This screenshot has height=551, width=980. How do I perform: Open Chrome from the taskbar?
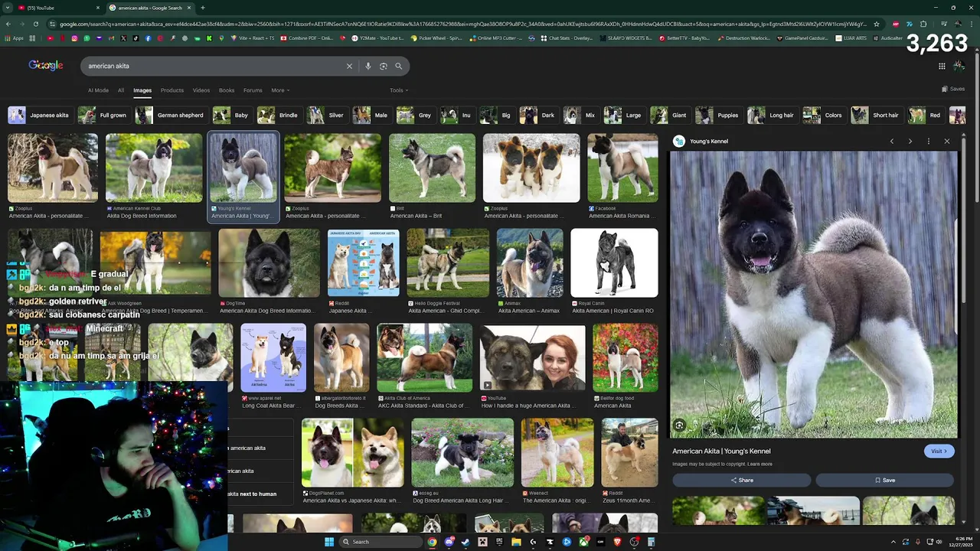point(432,542)
